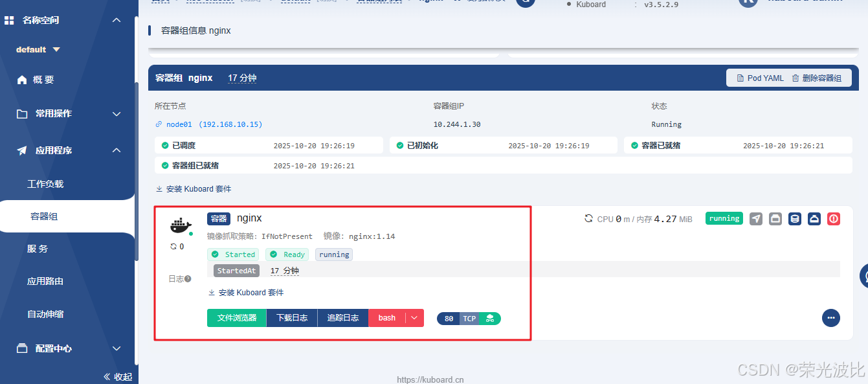Click the storage icon beside 配置中心
The height and width of the screenshot is (384, 868).
[22, 348]
